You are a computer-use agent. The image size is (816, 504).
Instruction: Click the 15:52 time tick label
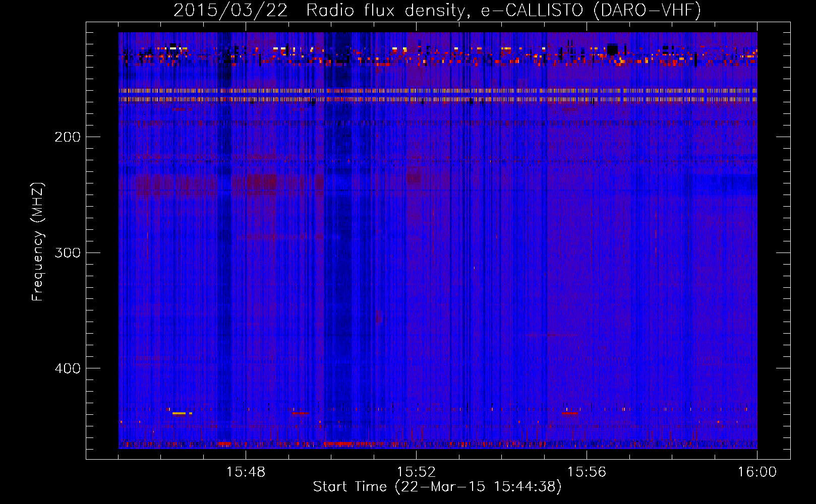click(416, 472)
